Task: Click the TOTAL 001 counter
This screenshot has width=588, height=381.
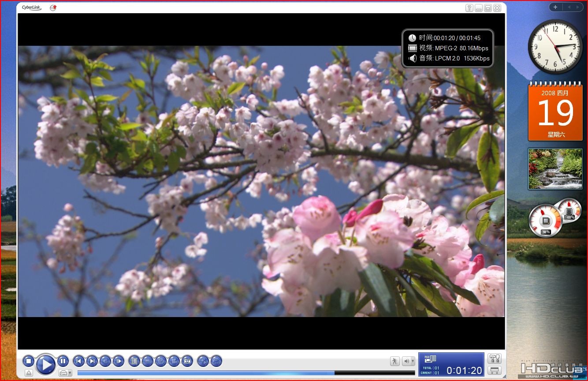Action: click(431, 368)
